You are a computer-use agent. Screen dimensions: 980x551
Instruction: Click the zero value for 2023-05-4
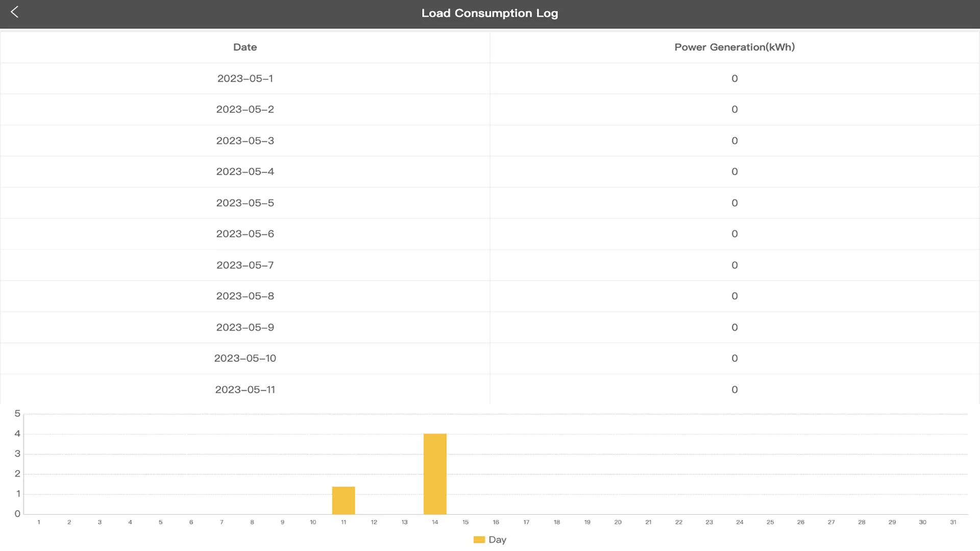click(x=734, y=171)
